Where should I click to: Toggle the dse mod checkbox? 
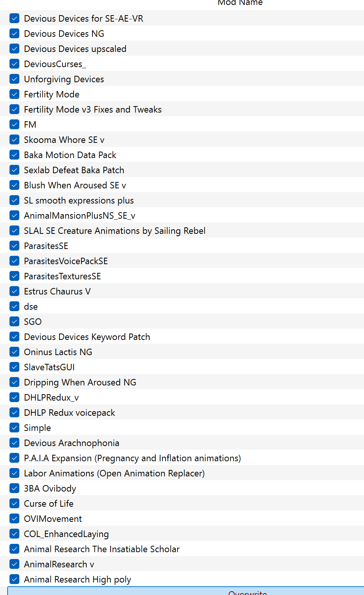coord(14,306)
